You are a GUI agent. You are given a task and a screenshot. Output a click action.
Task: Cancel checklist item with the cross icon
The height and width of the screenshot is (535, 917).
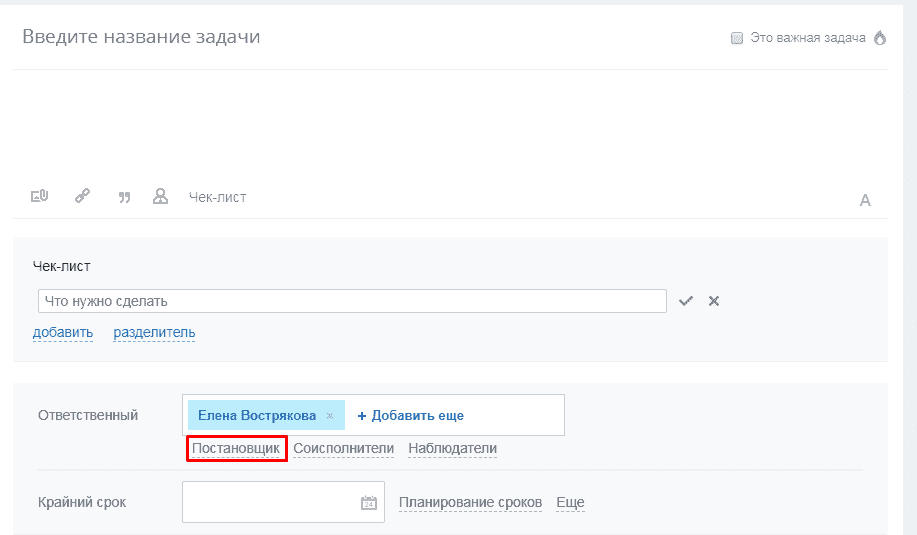click(714, 301)
